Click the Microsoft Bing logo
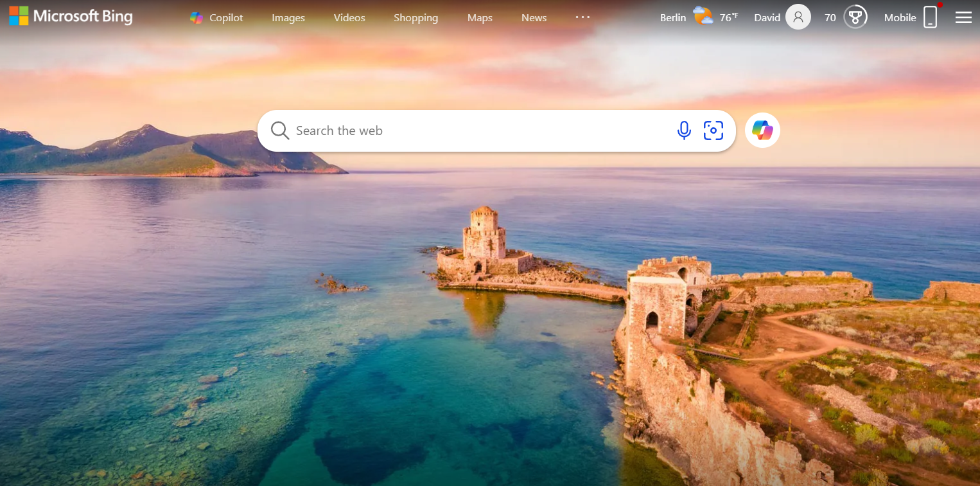Viewport: 980px width, 486px height. click(71, 17)
